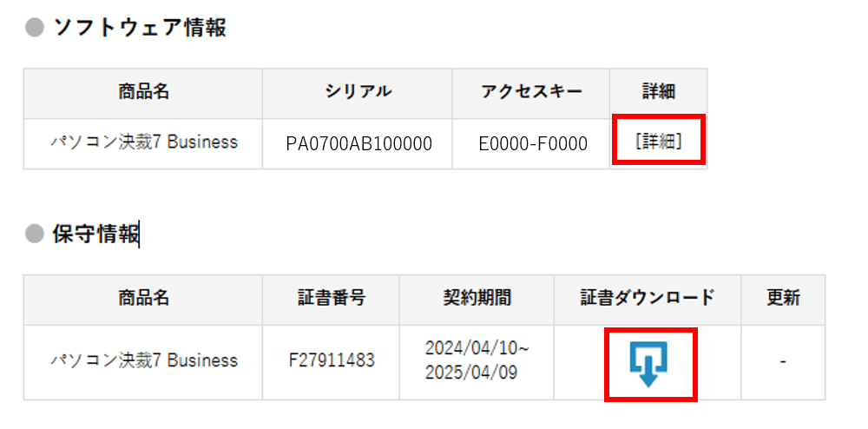Select contract period 2024/04/10~2025/04/09 cell

click(477, 361)
